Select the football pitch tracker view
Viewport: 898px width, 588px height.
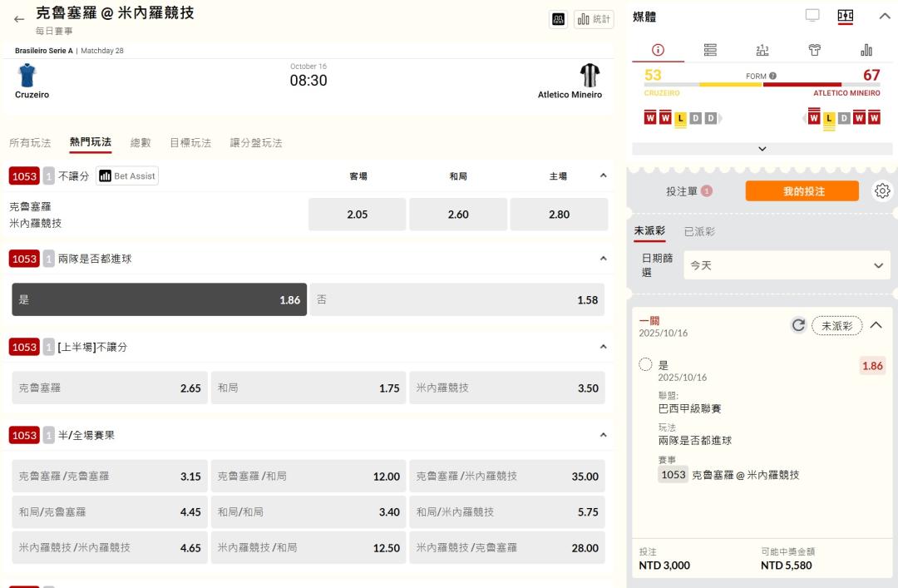pyautogui.click(x=845, y=16)
